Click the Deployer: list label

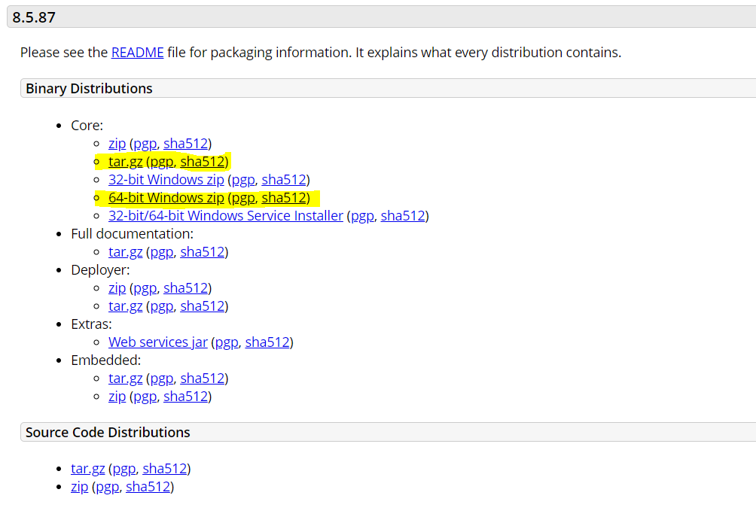point(100,270)
